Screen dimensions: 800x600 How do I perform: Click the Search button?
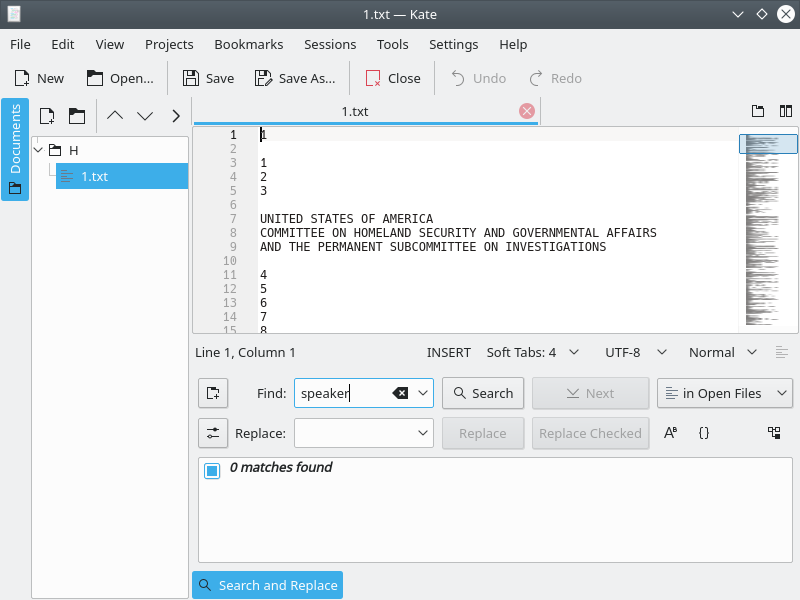pos(483,393)
